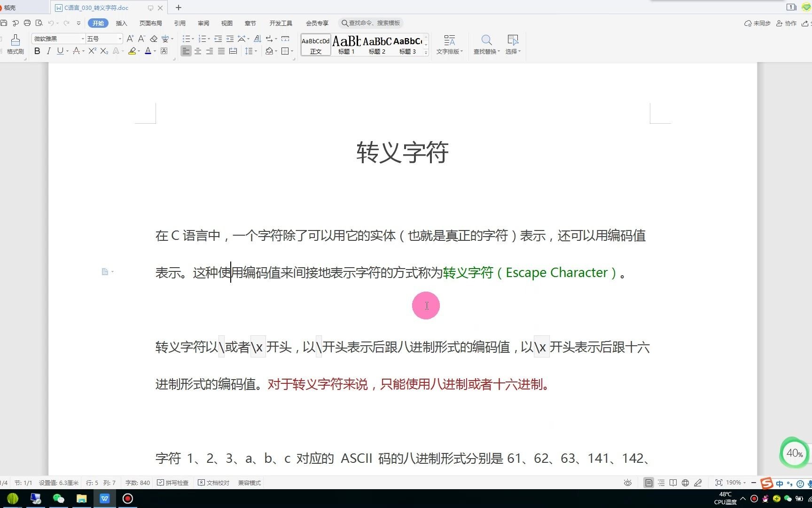This screenshot has width=812, height=508.
Task: Open the References (引用) tab
Action: [180, 23]
